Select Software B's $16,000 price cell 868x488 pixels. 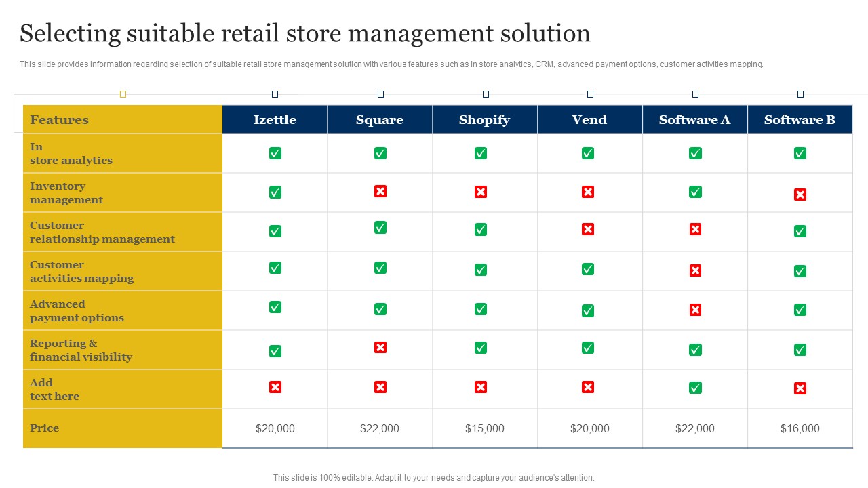[x=800, y=428]
